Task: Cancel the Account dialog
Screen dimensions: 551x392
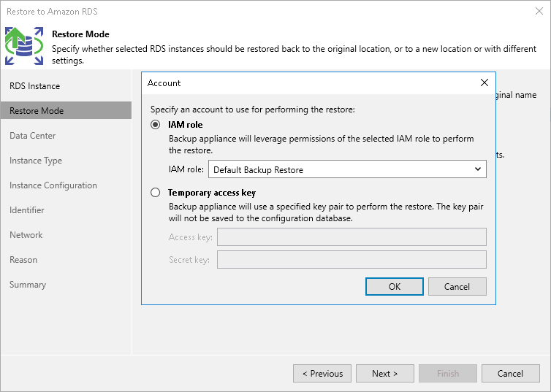Action: tap(457, 286)
